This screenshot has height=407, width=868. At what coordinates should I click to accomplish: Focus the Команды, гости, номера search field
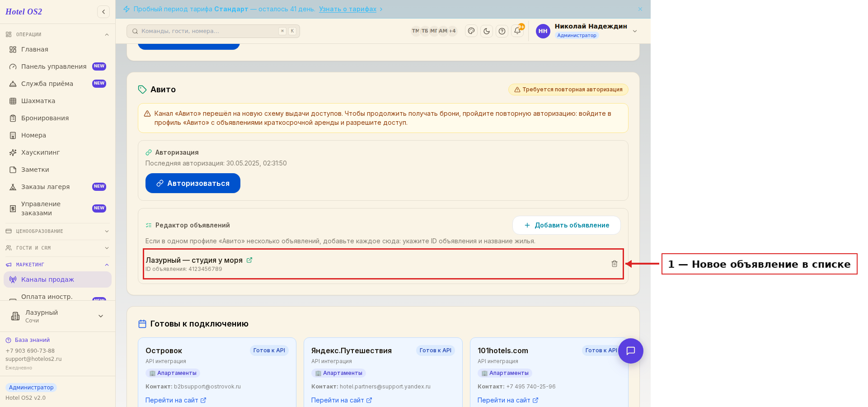click(213, 31)
